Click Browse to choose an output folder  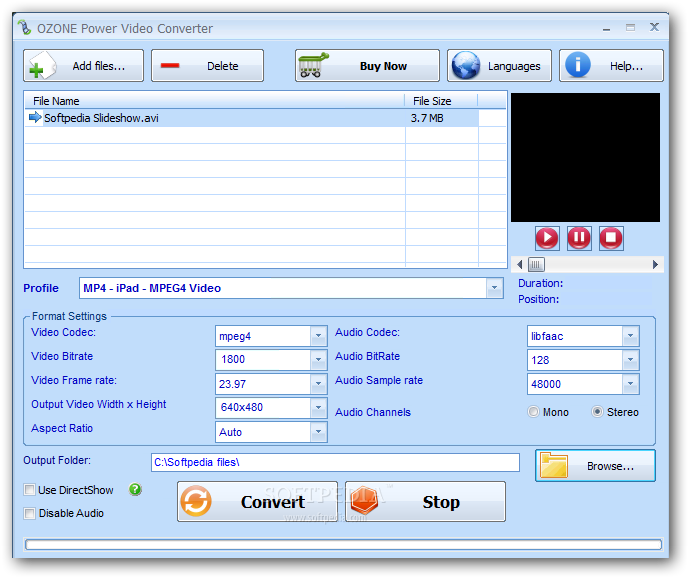click(595, 466)
